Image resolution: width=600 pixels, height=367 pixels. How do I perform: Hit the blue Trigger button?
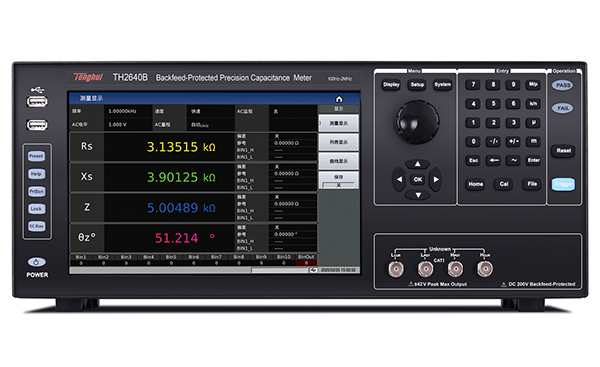point(563,184)
